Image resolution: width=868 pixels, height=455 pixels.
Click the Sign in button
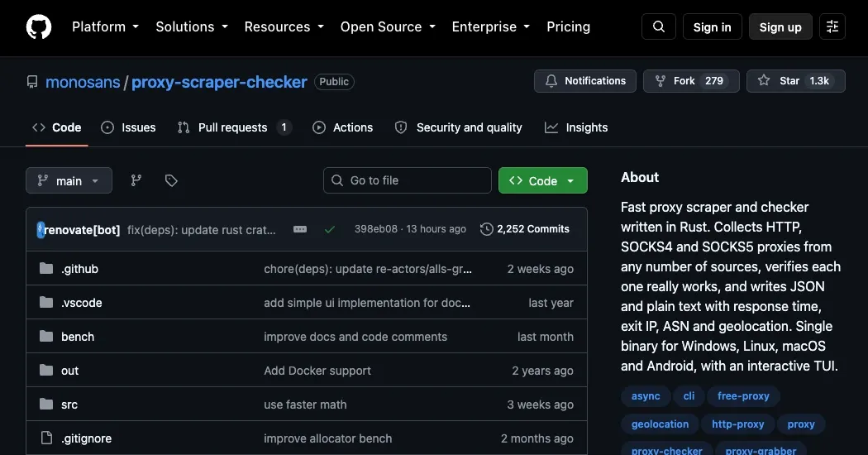pyautogui.click(x=712, y=26)
